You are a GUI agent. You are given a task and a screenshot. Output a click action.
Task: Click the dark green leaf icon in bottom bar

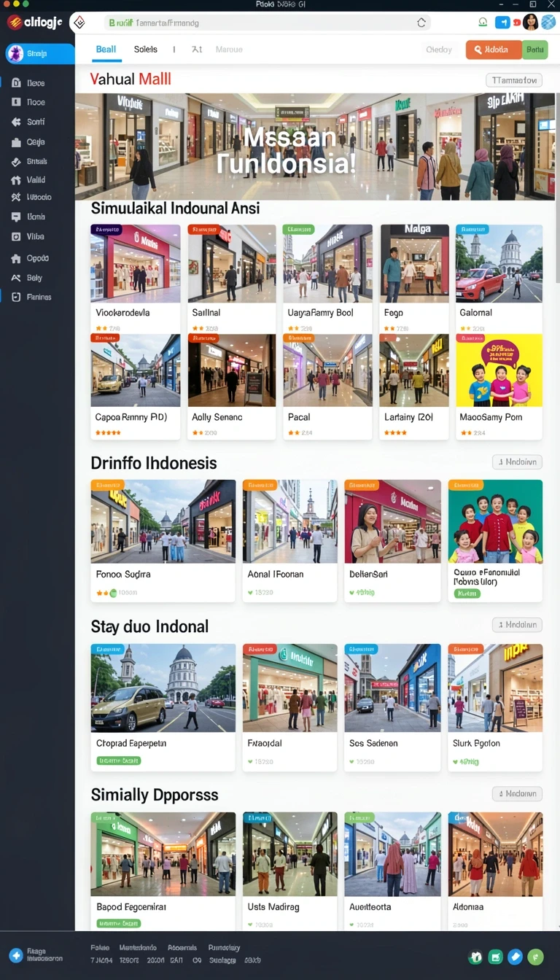point(475,957)
